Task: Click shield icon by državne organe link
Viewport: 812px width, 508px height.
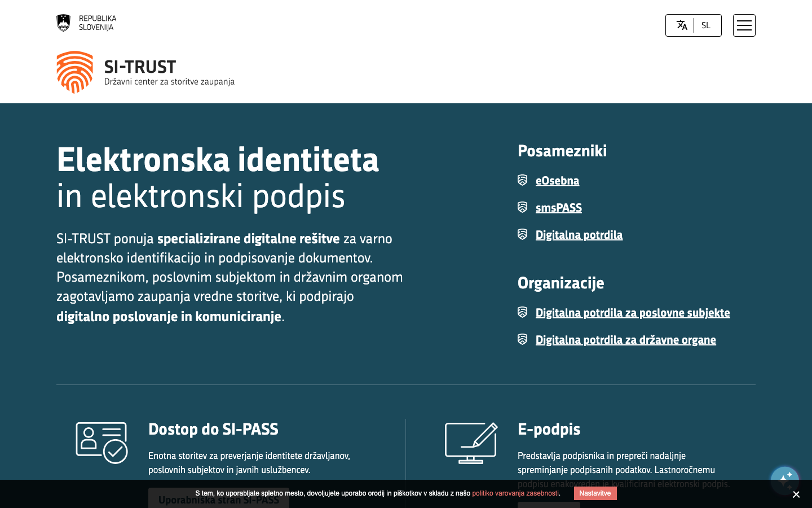Action: (523, 339)
